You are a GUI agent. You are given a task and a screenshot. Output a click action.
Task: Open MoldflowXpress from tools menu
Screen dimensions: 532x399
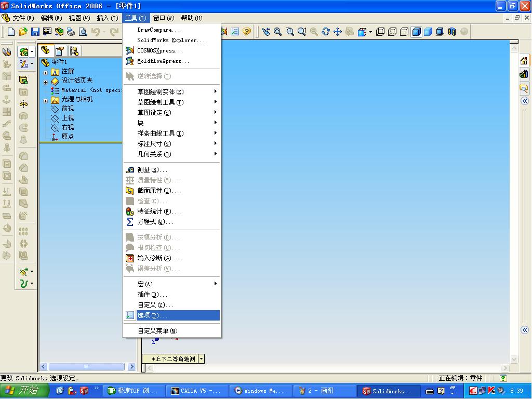click(x=172, y=61)
